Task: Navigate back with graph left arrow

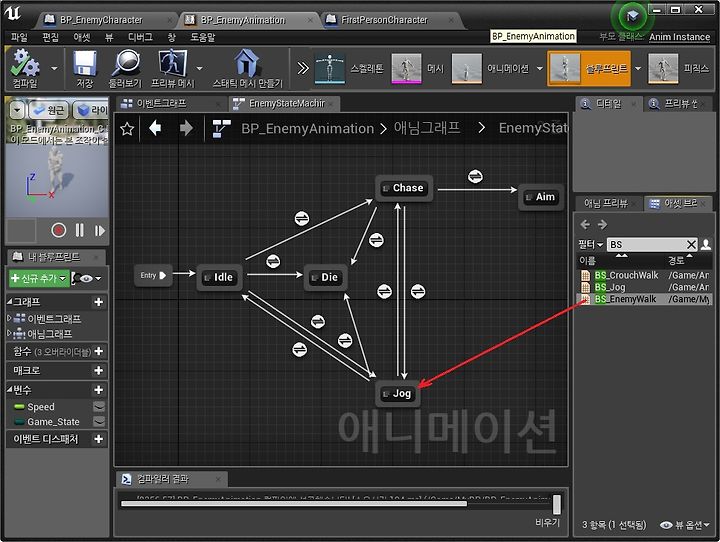Action: [x=155, y=128]
